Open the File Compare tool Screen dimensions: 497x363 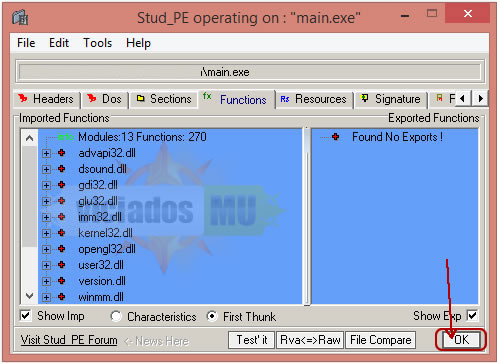coord(381,340)
